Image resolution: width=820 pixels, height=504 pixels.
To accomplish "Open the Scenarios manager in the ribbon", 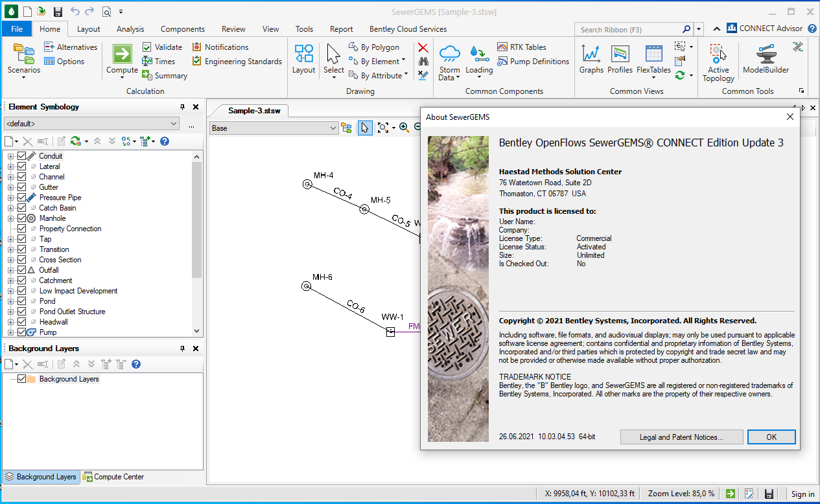I will coord(24,60).
